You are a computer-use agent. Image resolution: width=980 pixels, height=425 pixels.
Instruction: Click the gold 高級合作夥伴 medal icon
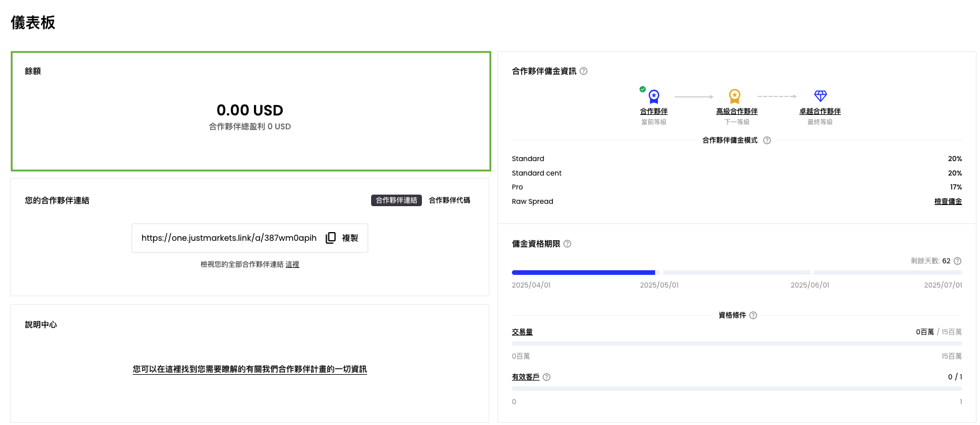pos(735,96)
